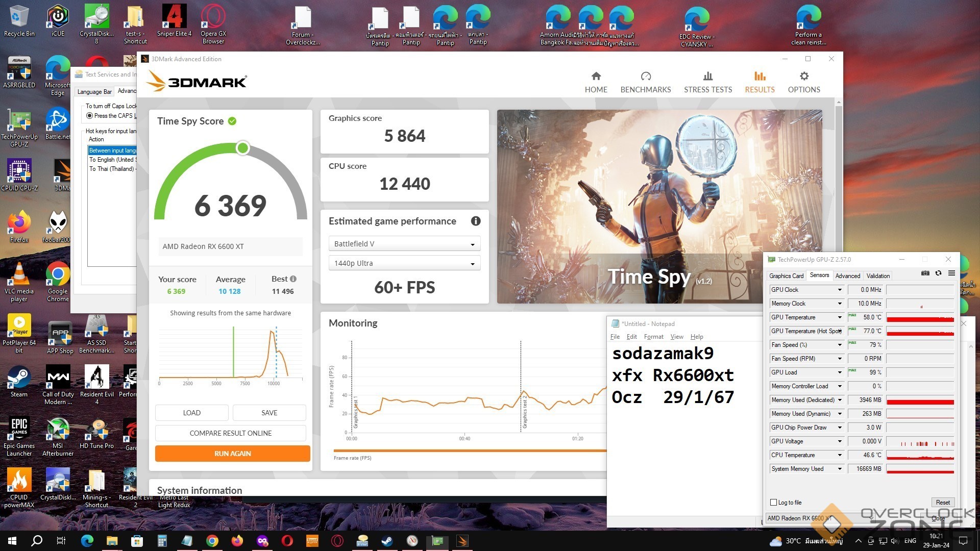Click the COMPARE RESULT ONLINE button

pyautogui.click(x=230, y=433)
